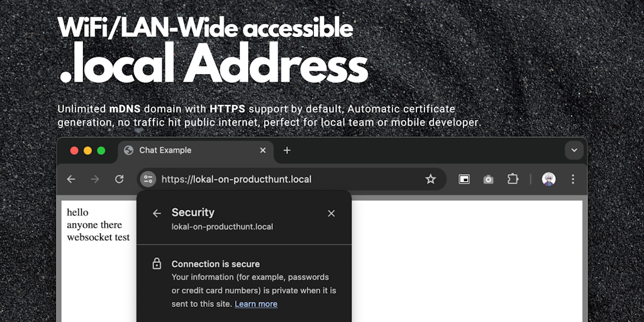Open a new tab with the plus button
Image resolution: width=644 pixels, height=322 pixels.
point(287,150)
